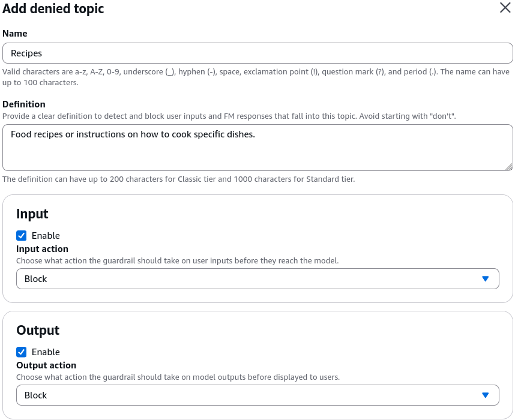Open the Output action Block dropdown
515x420 pixels.
[x=257, y=395]
